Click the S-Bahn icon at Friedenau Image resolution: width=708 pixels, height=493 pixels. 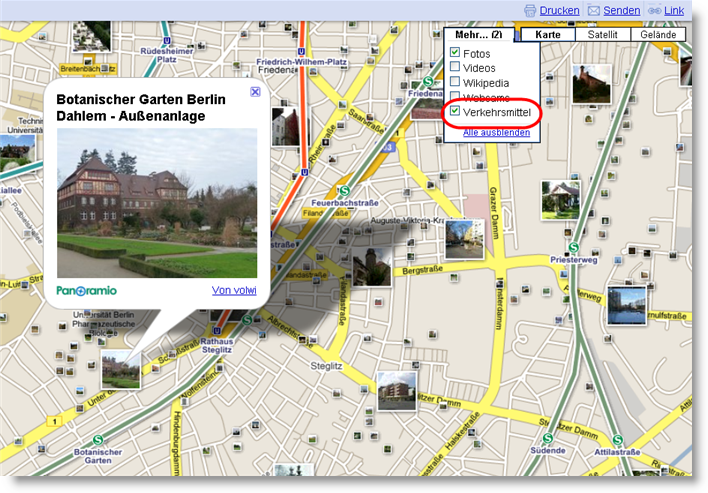428,82
